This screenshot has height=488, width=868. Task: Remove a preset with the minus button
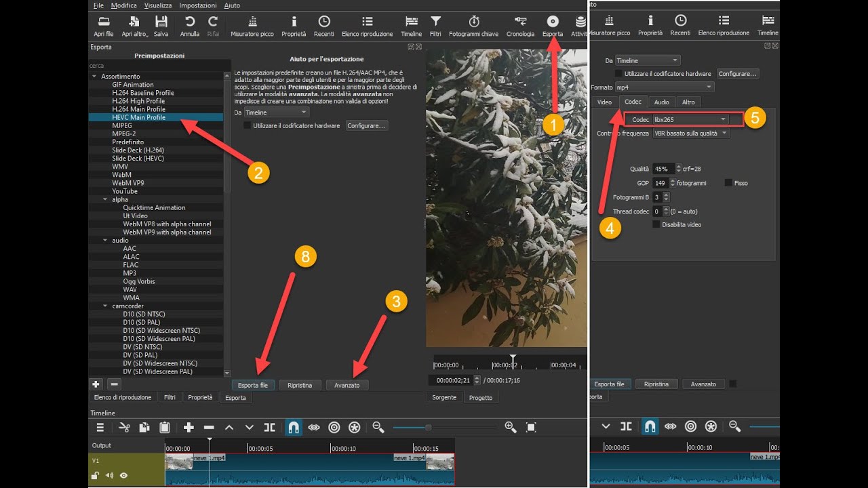(113, 384)
